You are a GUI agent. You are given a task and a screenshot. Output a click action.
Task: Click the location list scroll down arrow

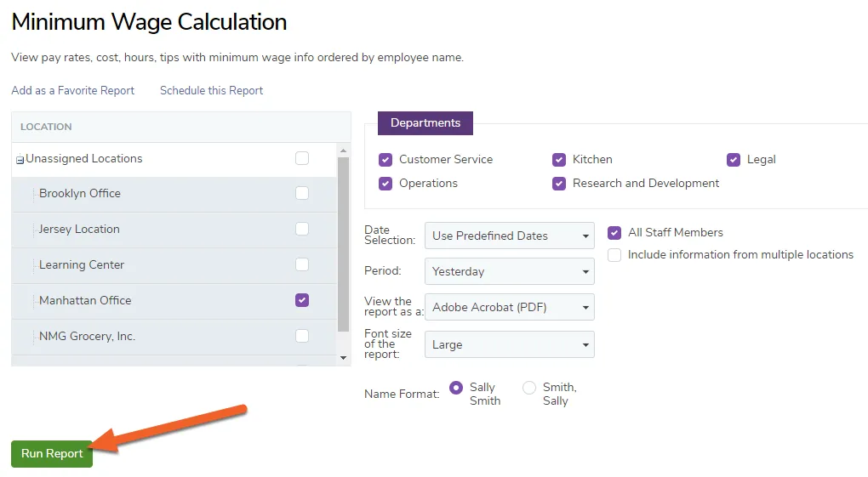coord(343,357)
